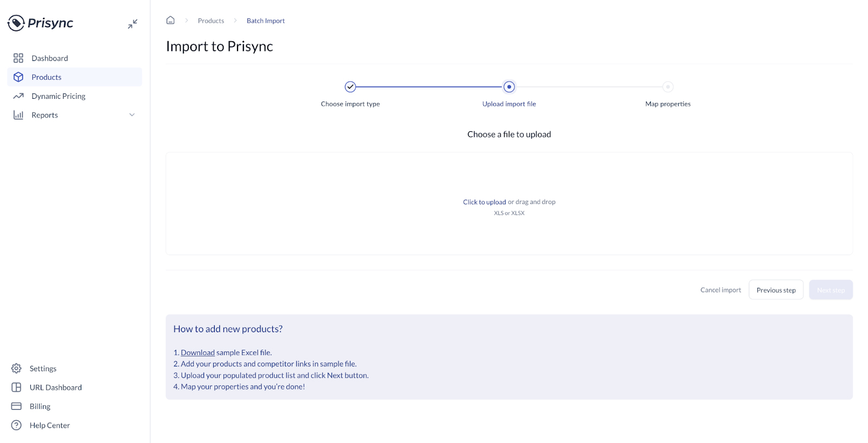The image size is (868, 443).
Task: Click the Dashboard grid icon
Action: [x=18, y=58]
